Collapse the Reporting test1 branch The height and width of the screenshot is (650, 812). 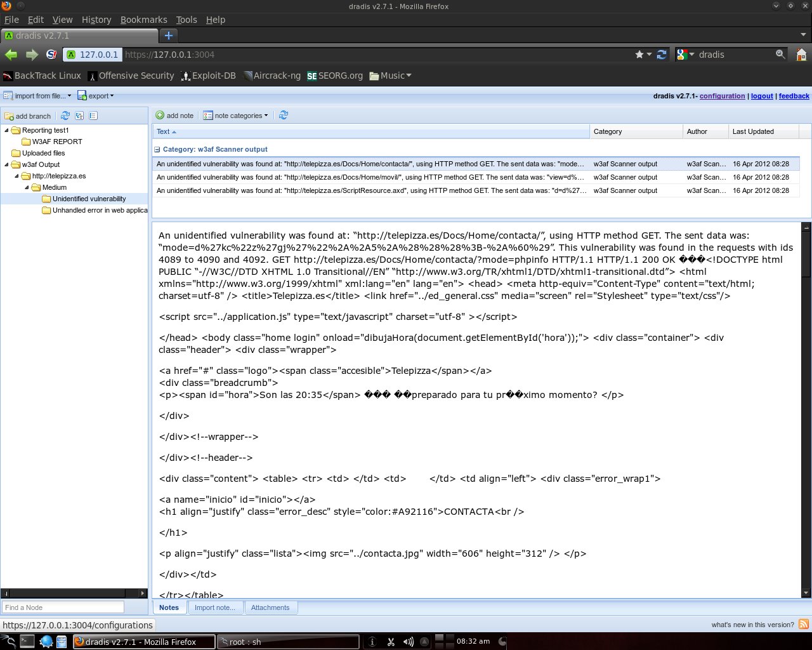click(x=7, y=131)
